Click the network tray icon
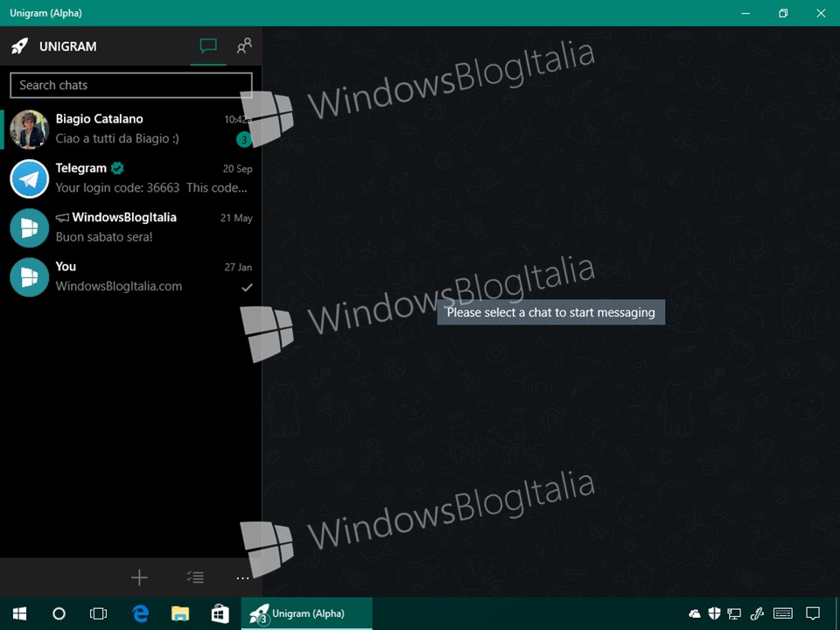Viewport: 840px width, 630px height. pos(734,614)
